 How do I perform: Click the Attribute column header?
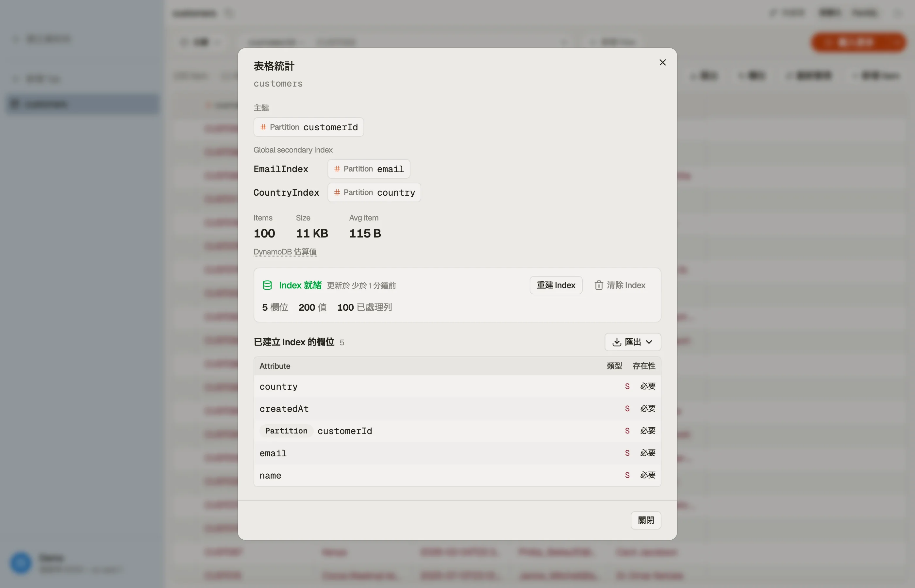274,366
